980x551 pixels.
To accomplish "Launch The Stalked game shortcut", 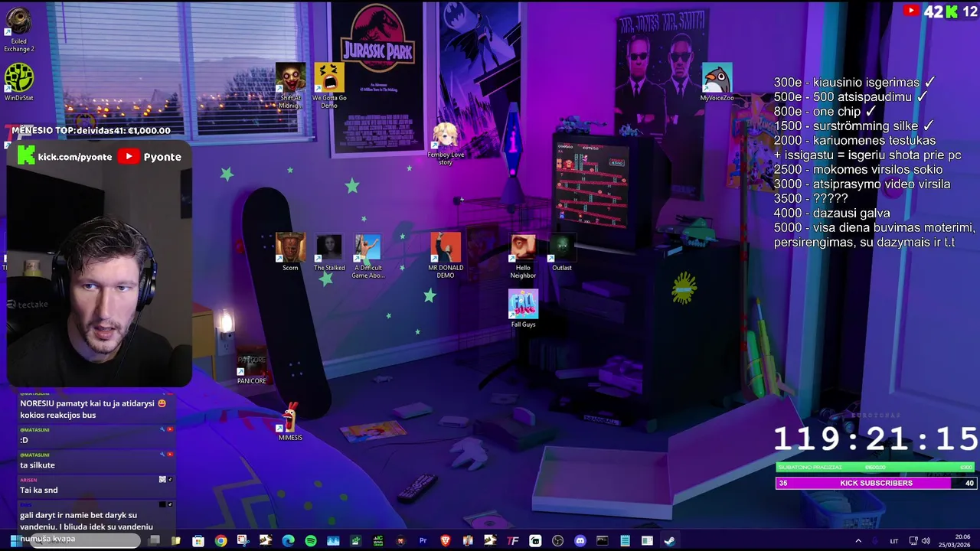I will (x=329, y=253).
